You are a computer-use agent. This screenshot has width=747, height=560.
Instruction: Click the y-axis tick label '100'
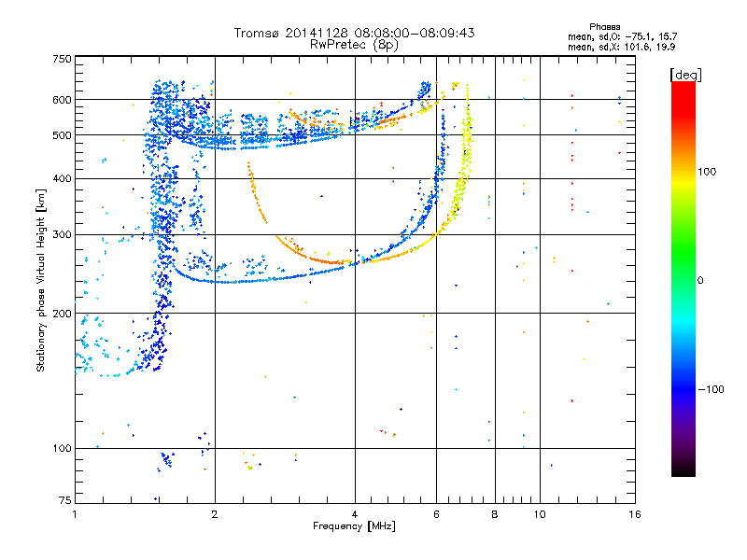click(62, 449)
